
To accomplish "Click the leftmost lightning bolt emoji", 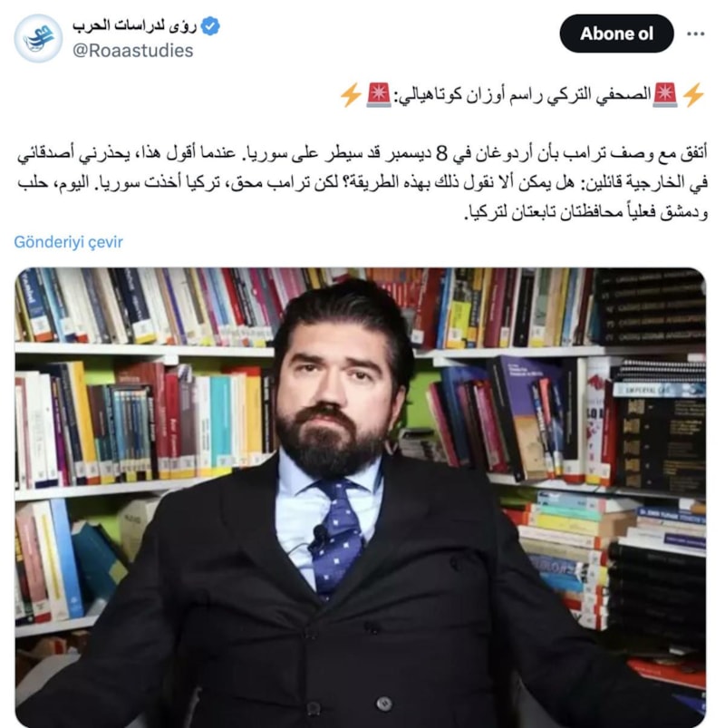I will pyautogui.click(x=352, y=95).
